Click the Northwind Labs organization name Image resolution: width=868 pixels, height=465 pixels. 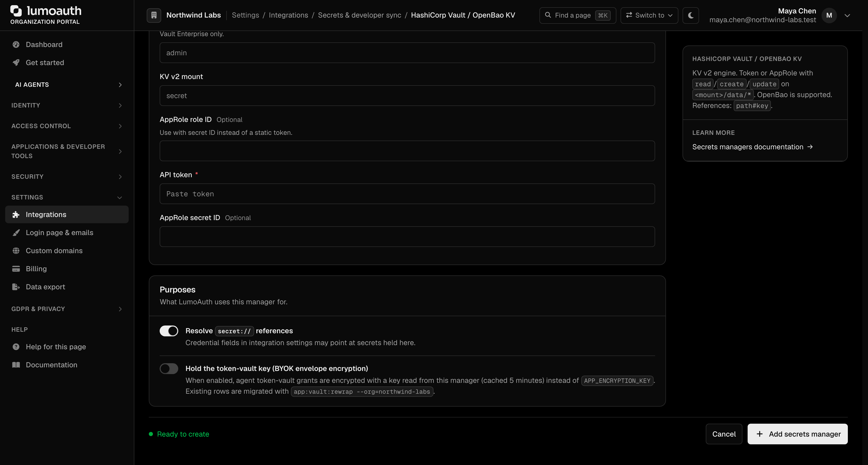[193, 15]
